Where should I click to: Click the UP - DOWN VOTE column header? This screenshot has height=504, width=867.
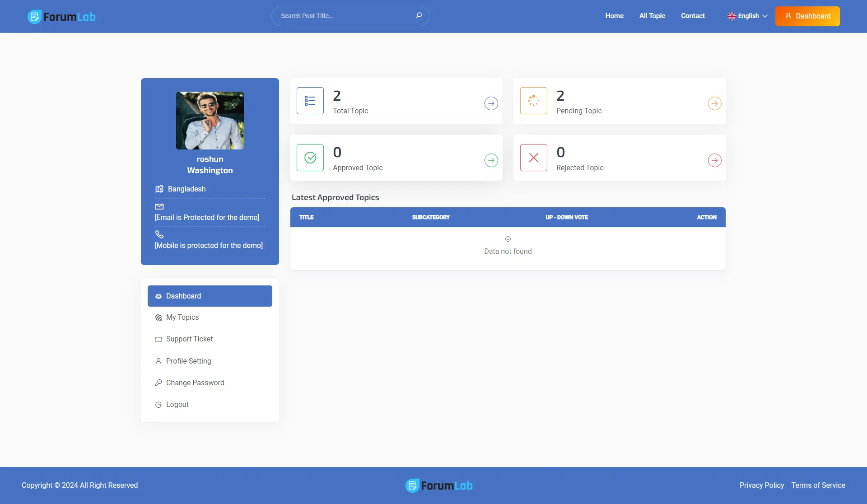[x=567, y=217]
